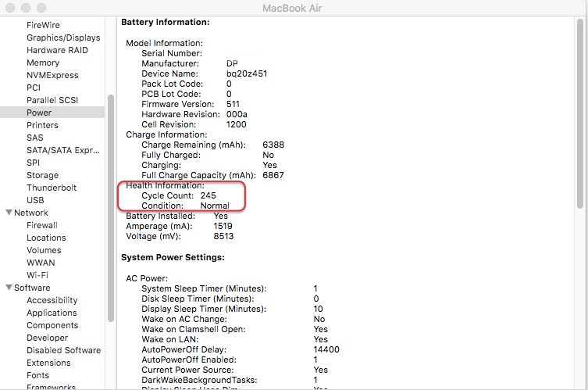Select Locations under Network

tap(46, 238)
